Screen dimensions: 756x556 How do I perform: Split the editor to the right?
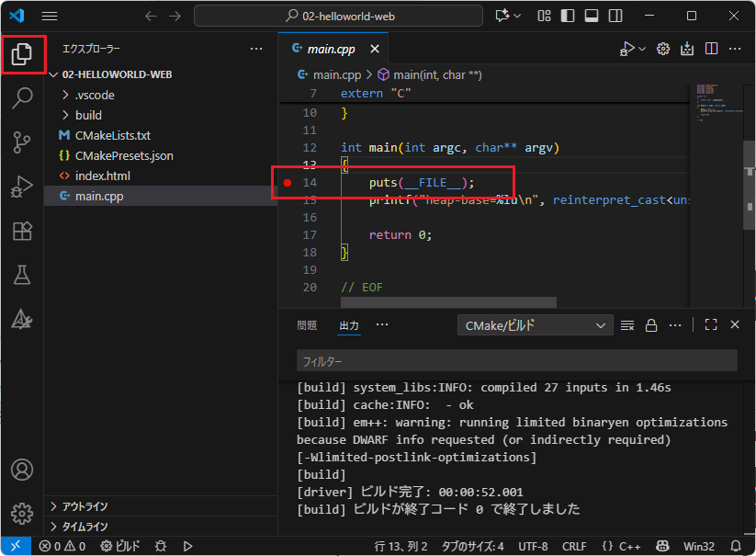[x=711, y=49]
